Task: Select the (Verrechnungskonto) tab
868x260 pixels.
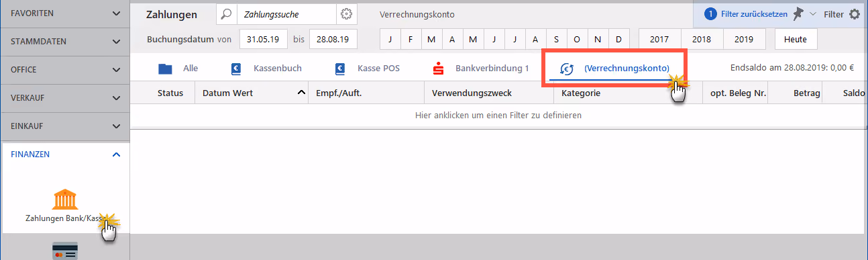Action: 614,68
